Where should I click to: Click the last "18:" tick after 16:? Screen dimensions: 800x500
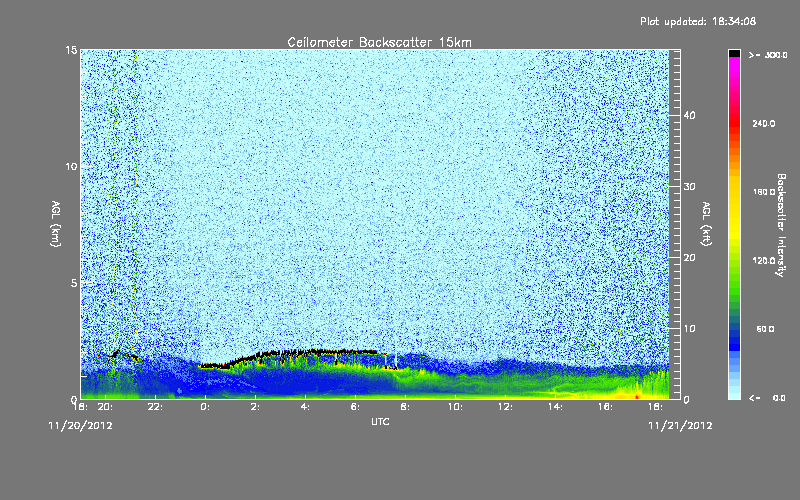click(655, 407)
